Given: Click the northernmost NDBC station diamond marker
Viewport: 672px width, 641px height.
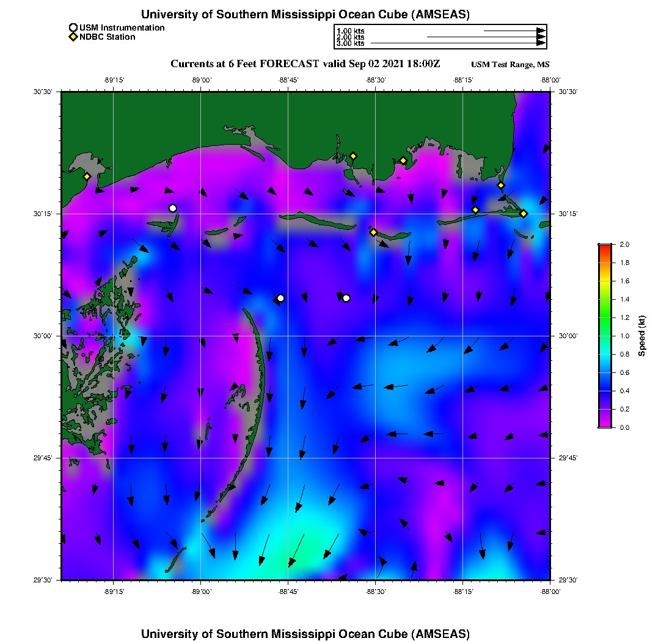Looking at the screenshot, I should pos(353,156).
